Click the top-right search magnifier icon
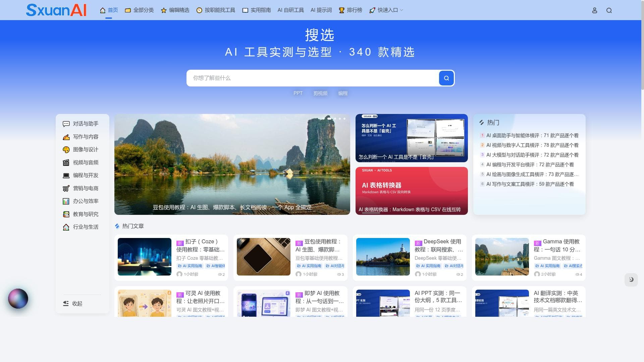644x362 pixels. [x=609, y=10]
